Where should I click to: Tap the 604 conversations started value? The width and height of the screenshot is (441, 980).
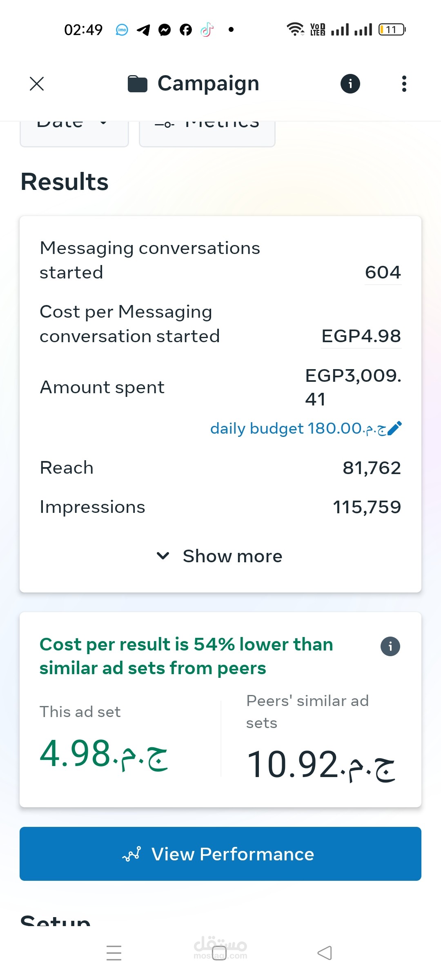pos(383,272)
